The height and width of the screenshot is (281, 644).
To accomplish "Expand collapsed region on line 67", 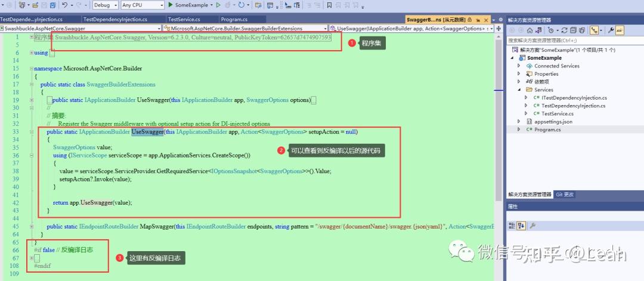I will (32, 258).
